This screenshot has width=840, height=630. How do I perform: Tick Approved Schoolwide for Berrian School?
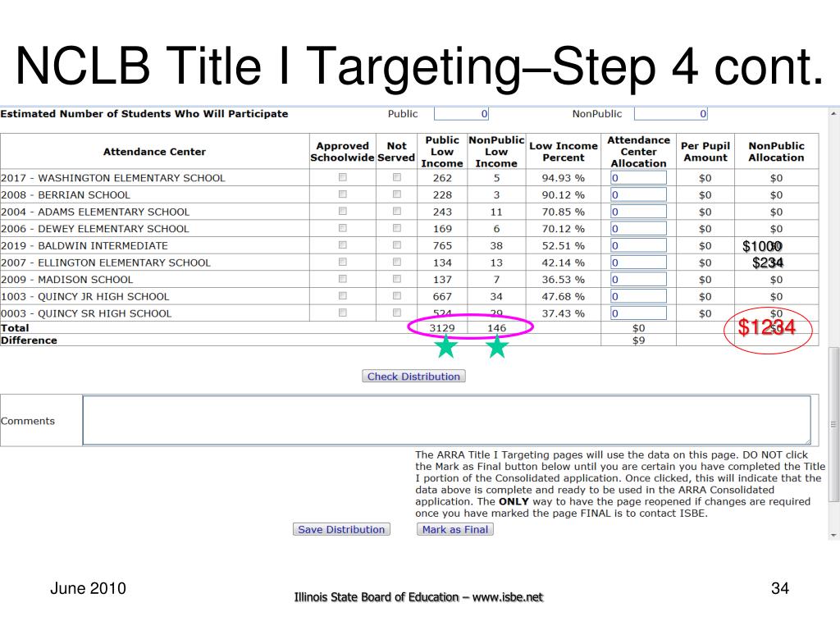click(x=343, y=194)
